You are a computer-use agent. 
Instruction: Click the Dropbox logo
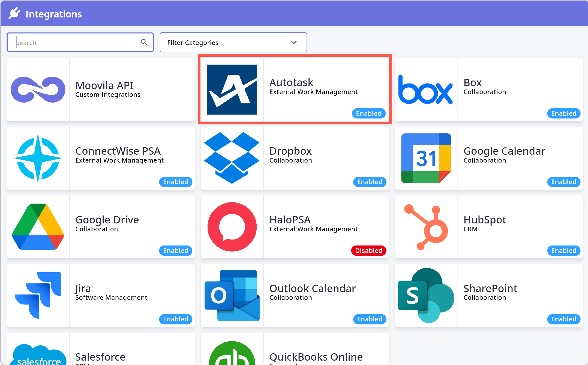tap(232, 158)
